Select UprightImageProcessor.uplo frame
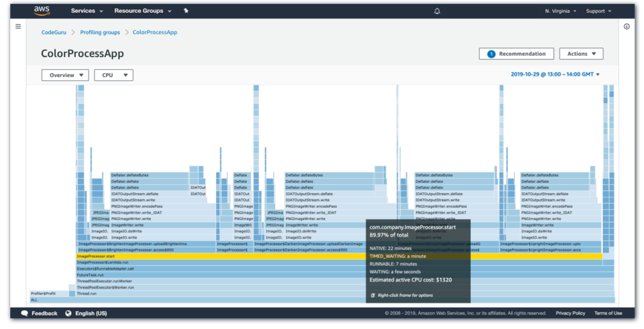This screenshot has height=329, width=644. click(x=550, y=244)
